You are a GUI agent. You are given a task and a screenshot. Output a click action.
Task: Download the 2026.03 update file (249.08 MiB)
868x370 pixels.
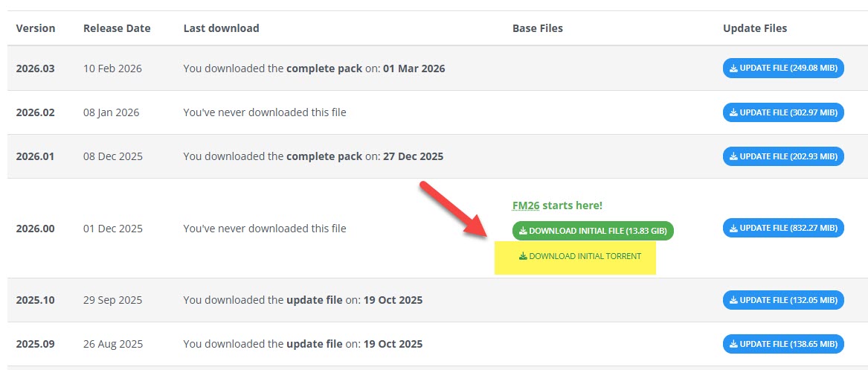coord(783,68)
